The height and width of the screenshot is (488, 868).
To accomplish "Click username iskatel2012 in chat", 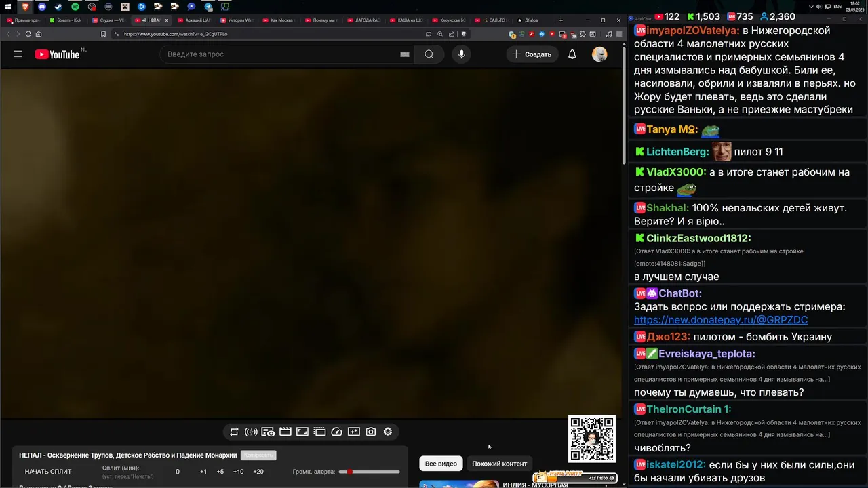I will [x=676, y=465].
